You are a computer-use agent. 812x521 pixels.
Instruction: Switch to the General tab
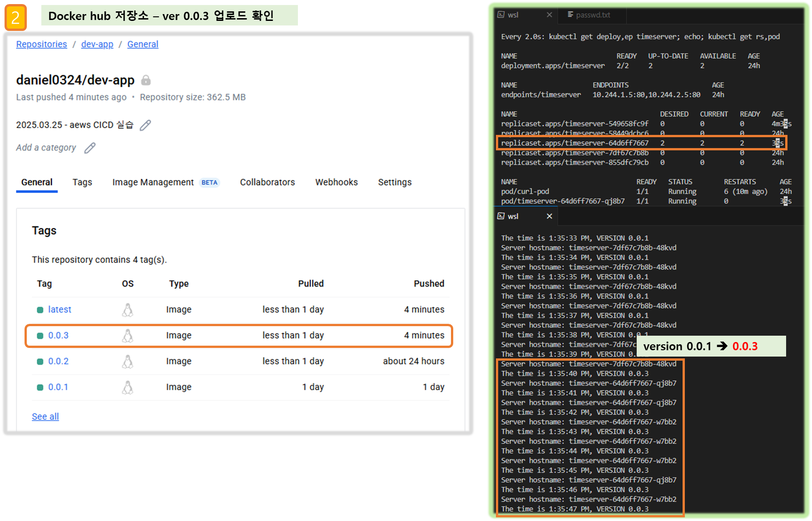pos(37,182)
